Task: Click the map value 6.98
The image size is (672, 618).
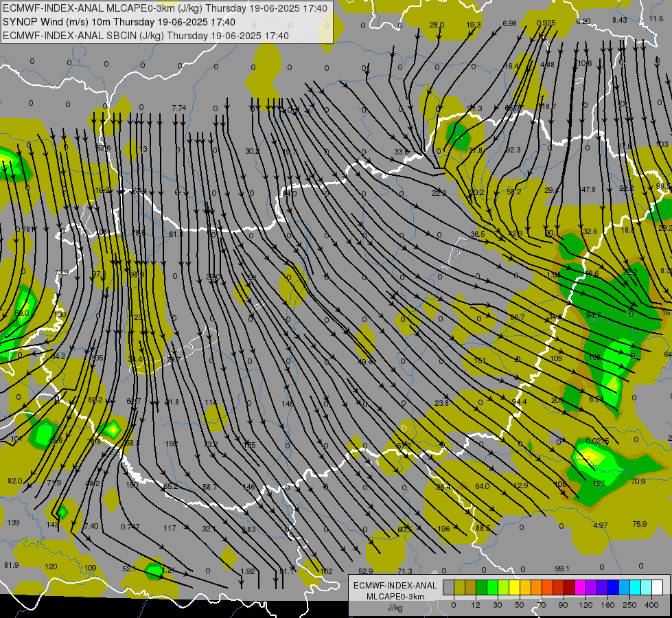Action: click(509, 23)
